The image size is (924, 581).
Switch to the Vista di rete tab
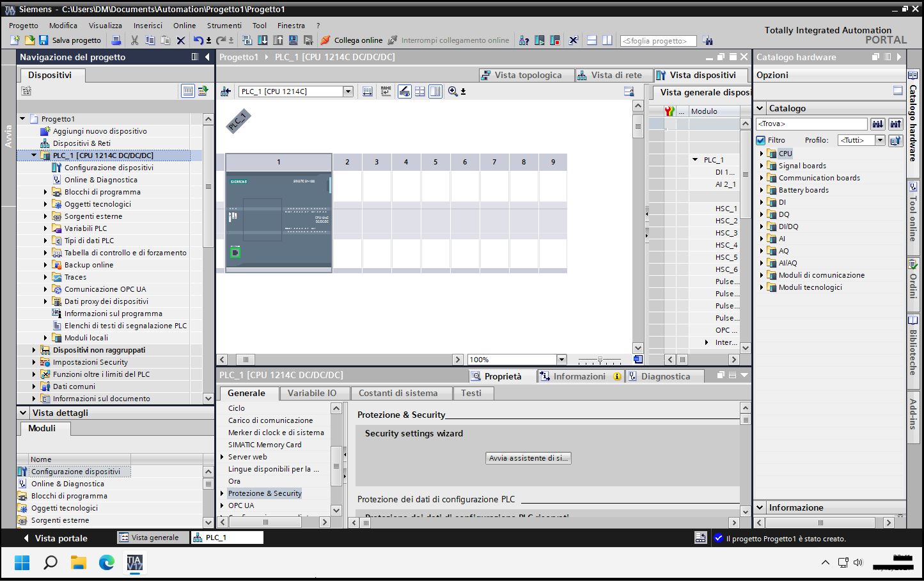609,75
